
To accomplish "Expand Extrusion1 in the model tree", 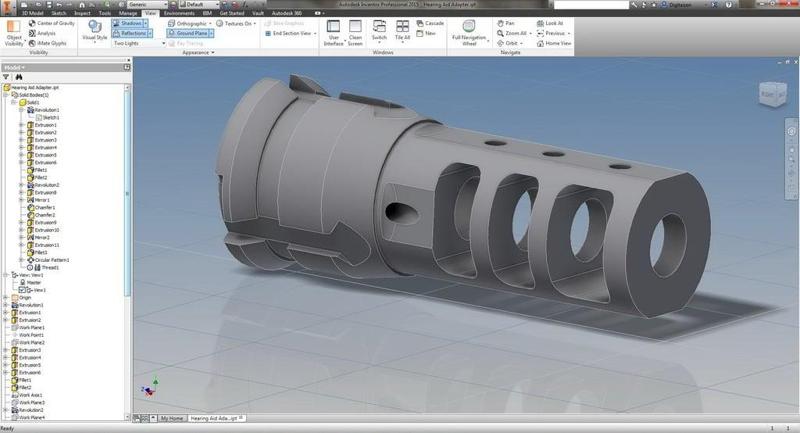I will point(21,125).
